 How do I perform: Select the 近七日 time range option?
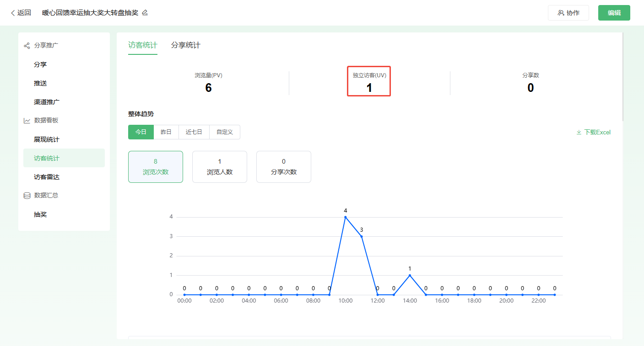click(x=194, y=132)
